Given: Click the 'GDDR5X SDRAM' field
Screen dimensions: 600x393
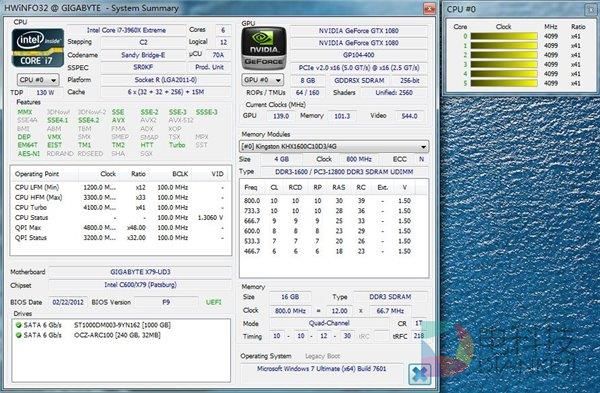Looking at the screenshot, I should pyautogui.click(x=359, y=81).
